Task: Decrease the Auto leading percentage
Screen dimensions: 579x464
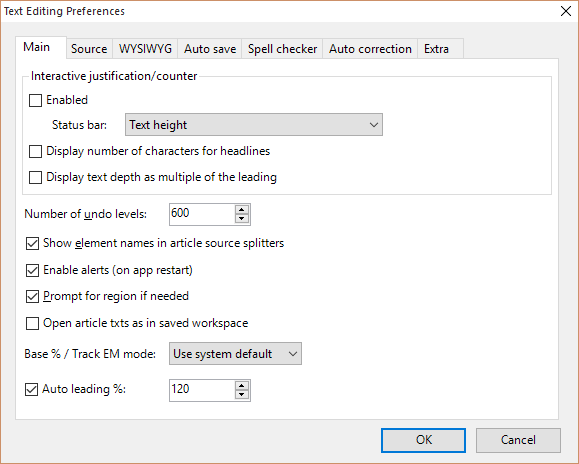Action: (241, 395)
